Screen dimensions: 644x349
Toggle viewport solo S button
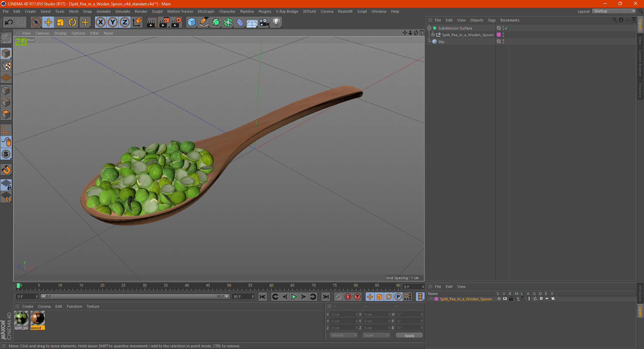6,154
